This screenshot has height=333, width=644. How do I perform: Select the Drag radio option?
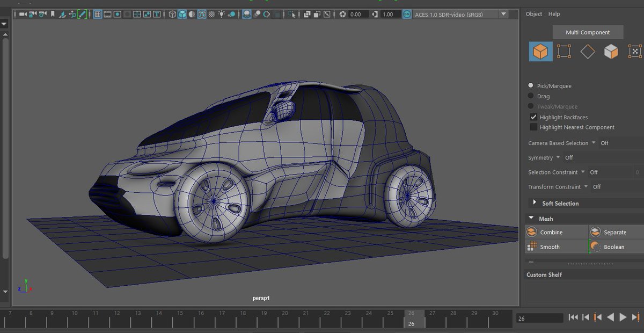click(x=531, y=96)
